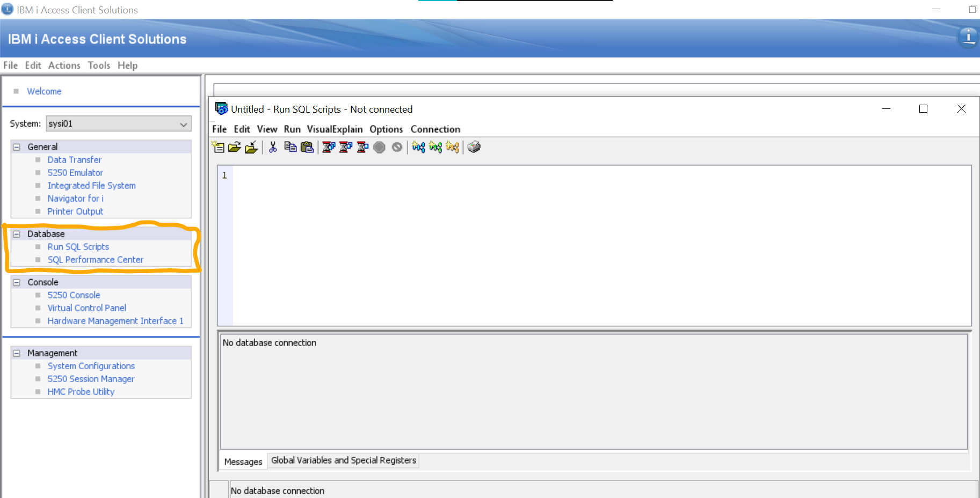Open the Tools menu
Viewport: 980px width, 498px height.
click(x=99, y=65)
